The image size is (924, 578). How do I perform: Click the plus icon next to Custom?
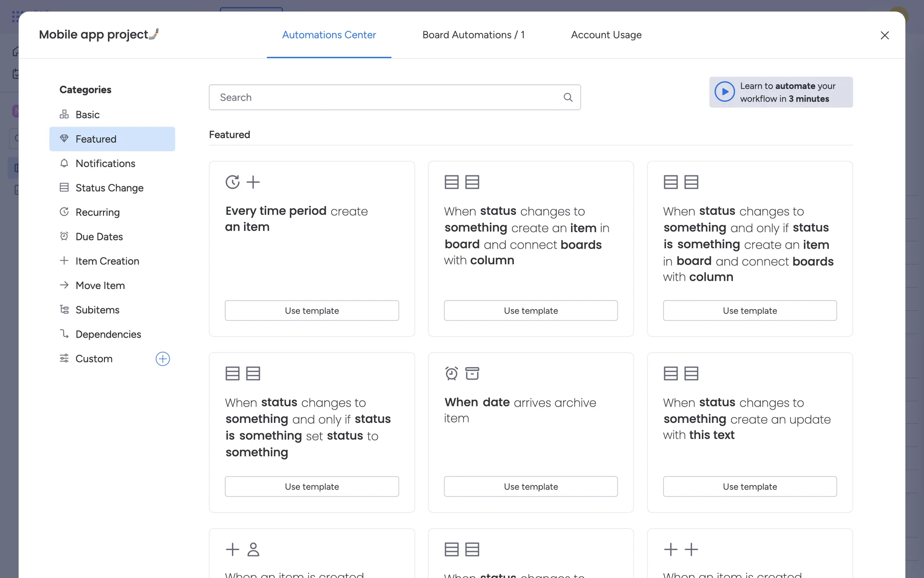(163, 359)
